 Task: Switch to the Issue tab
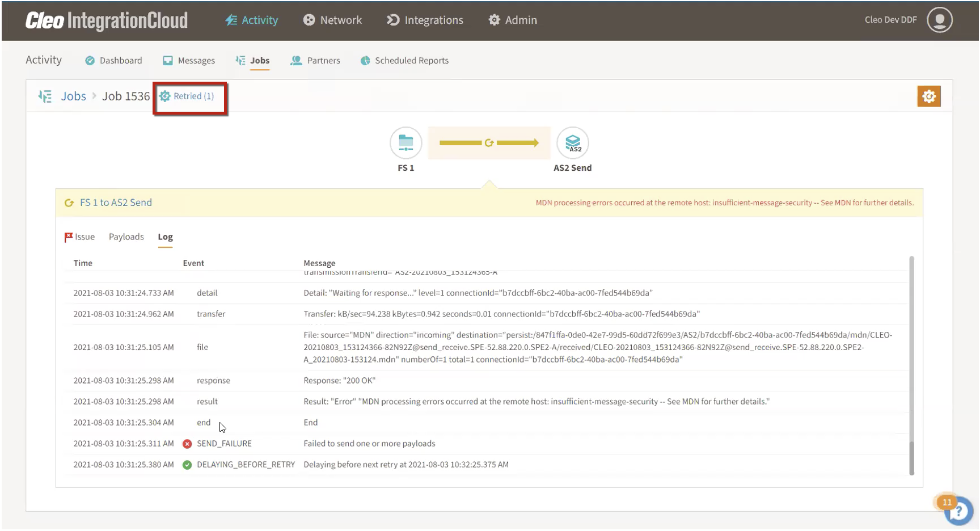tap(79, 237)
